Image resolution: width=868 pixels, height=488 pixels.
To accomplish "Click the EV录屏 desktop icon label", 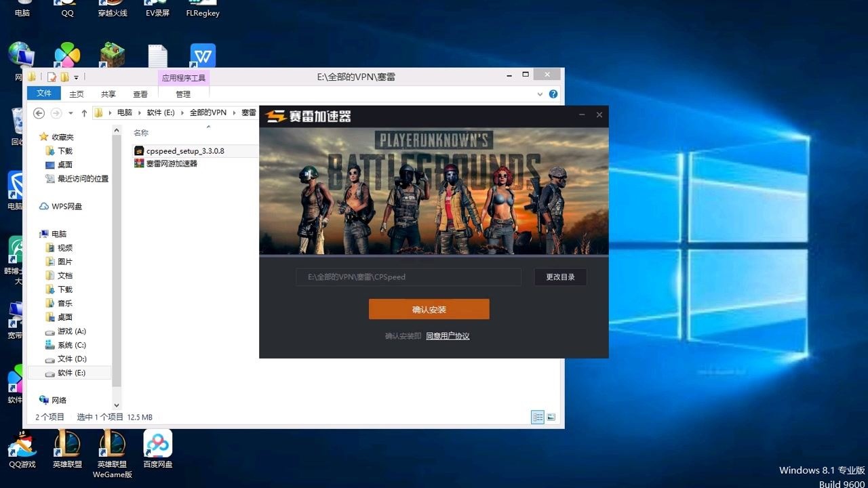I will click(157, 13).
